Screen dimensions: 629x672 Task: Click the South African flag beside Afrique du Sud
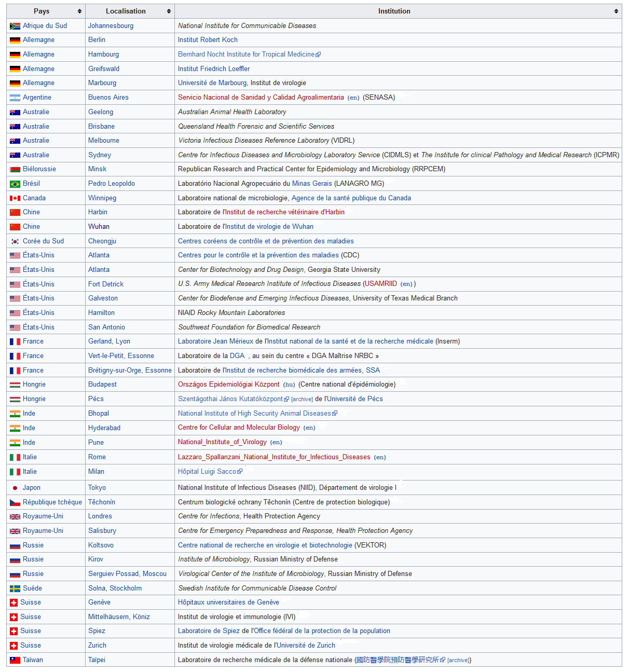[x=15, y=26]
